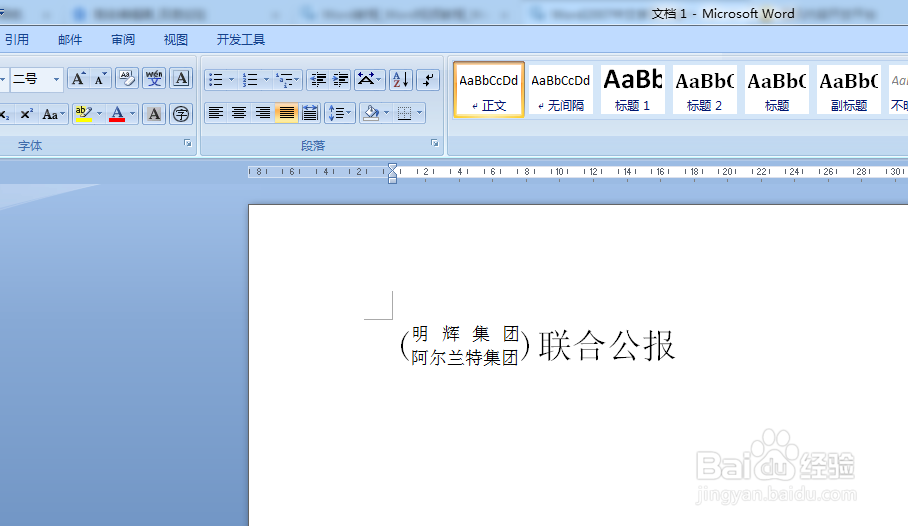This screenshot has height=526, width=908.
Task: Open the line spacing menu
Action: [340, 113]
